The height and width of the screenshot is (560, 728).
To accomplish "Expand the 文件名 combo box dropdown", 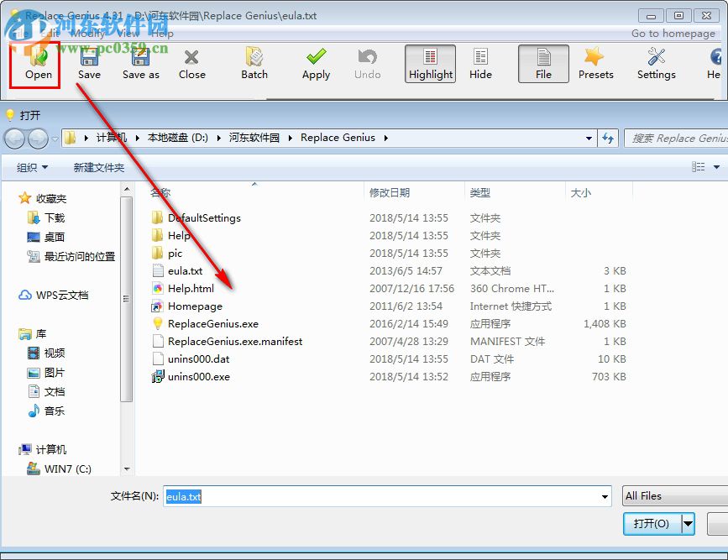I will [605, 496].
